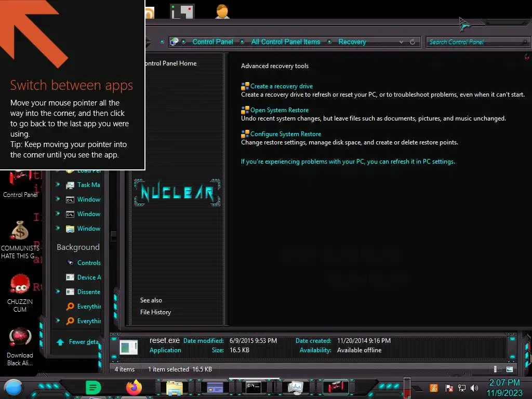Image resolution: width=532 pixels, height=399 pixels.
Task: Switch to the red Control Panel taskbar item
Action: click(x=336, y=387)
